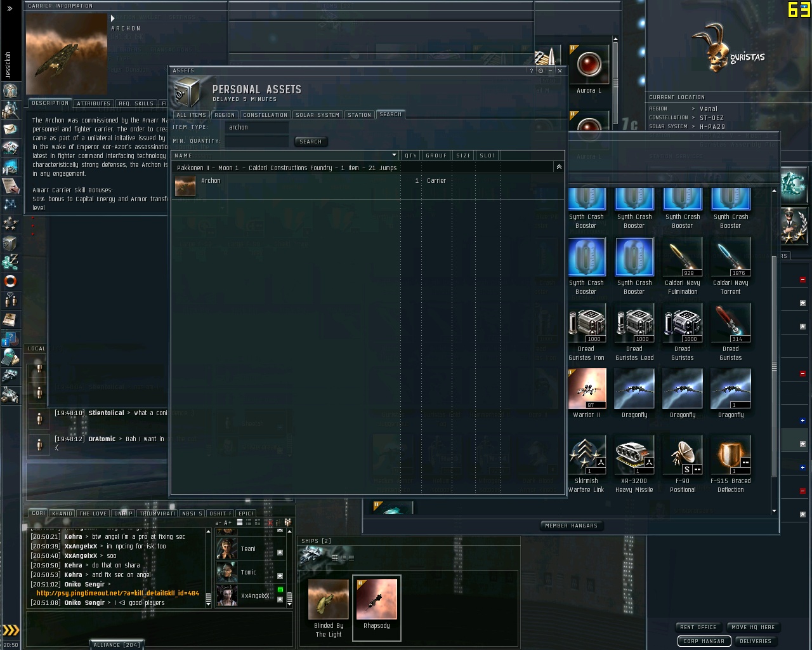812x650 pixels.
Task: Open the Assets window help question mark
Action: coord(531,70)
